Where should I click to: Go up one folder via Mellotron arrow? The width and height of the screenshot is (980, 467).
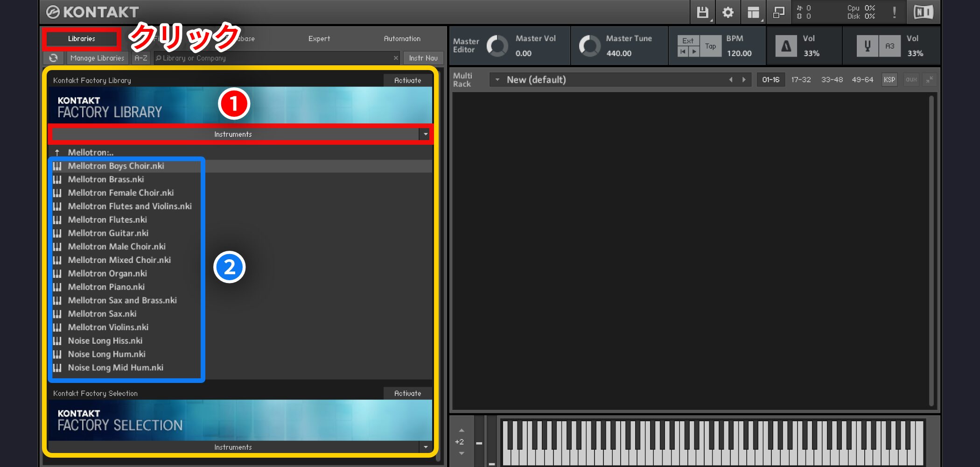[x=57, y=152]
